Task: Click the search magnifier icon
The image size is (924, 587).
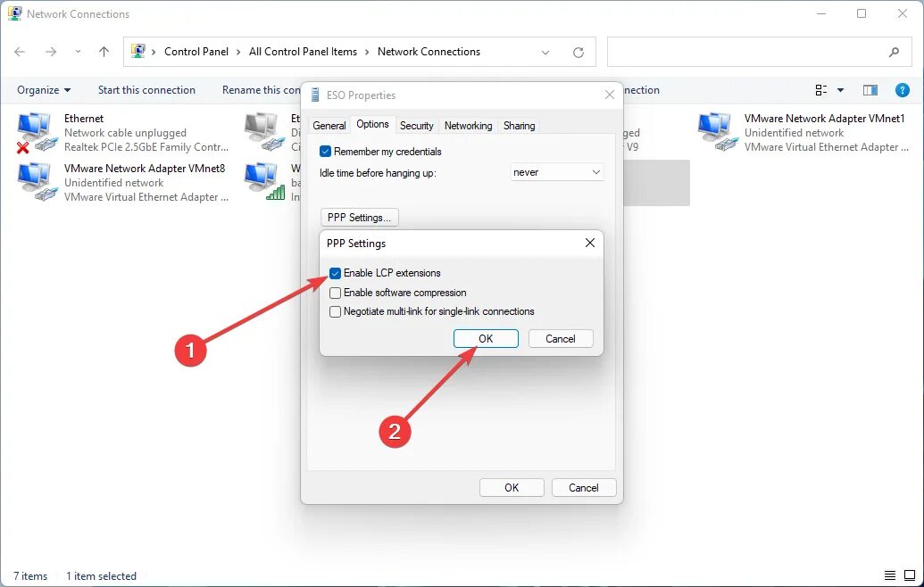Action: point(894,52)
